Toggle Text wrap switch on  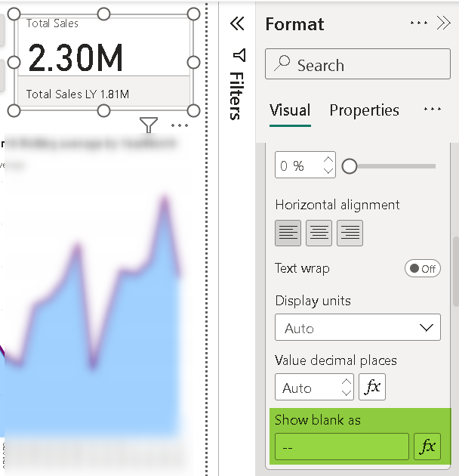(x=423, y=269)
